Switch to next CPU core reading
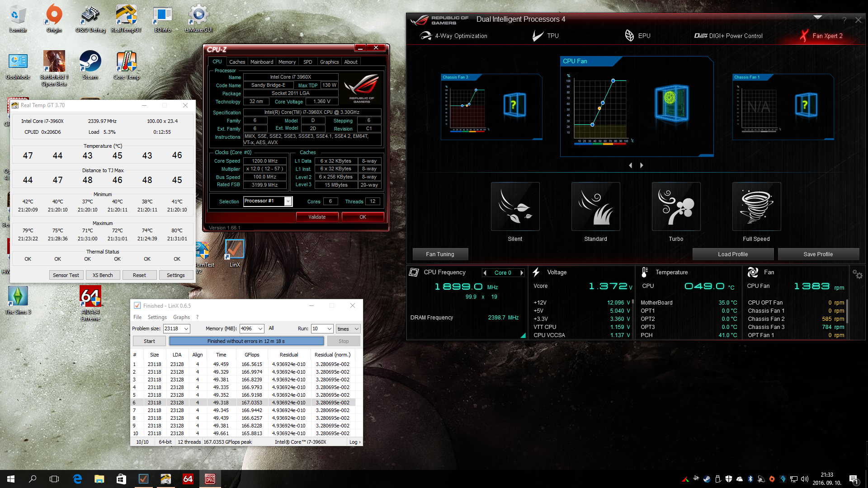868x488 pixels. 522,273
